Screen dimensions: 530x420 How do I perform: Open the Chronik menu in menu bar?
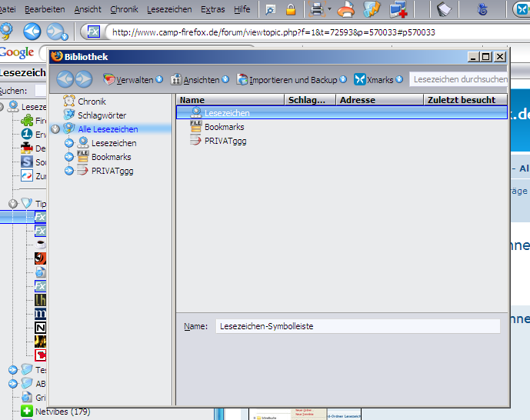[124, 9]
